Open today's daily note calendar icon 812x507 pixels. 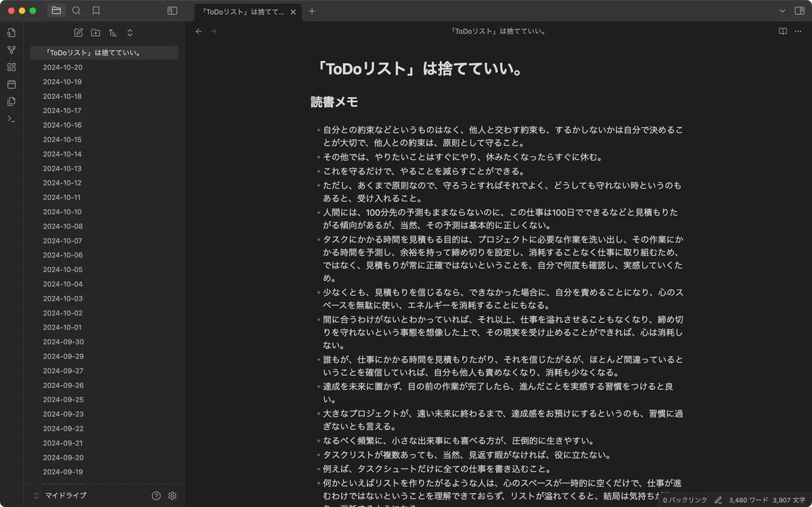[x=12, y=84]
